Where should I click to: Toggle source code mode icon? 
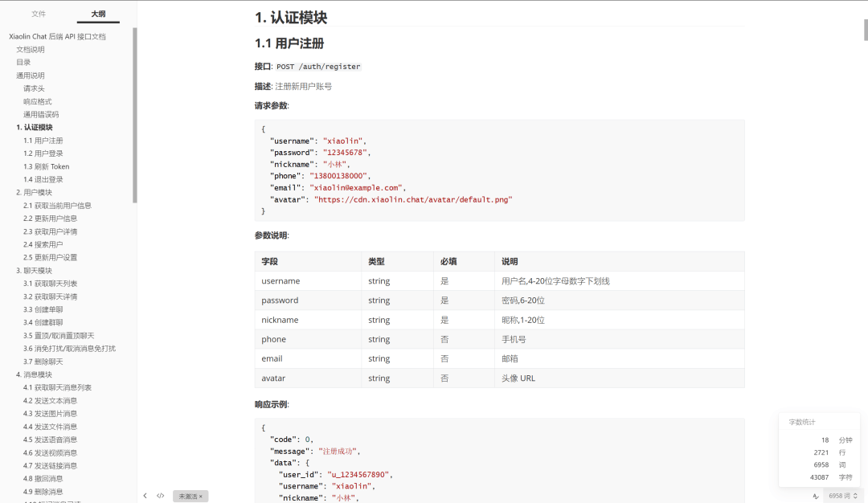pyautogui.click(x=161, y=496)
